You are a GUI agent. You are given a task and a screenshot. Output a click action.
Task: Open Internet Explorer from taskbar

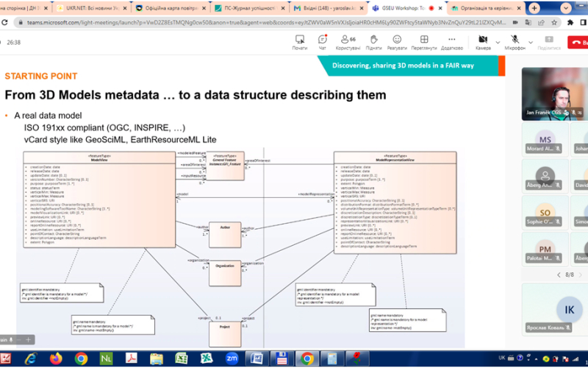point(31,359)
